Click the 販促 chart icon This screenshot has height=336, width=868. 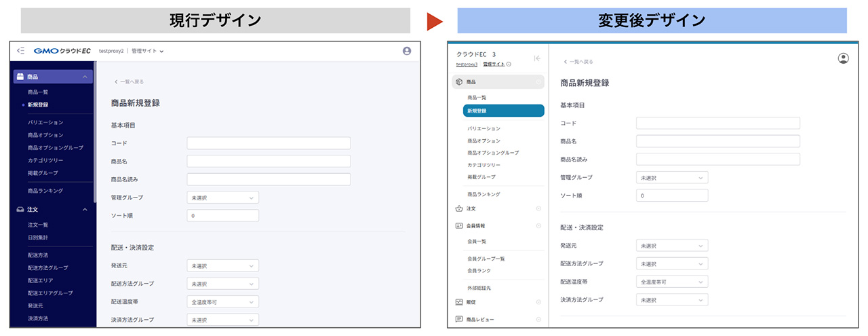[x=459, y=302]
